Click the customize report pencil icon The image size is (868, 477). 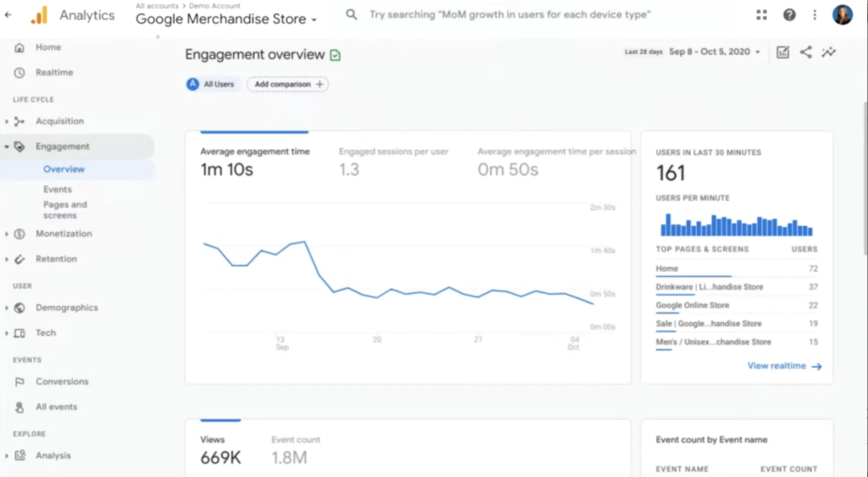click(782, 52)
